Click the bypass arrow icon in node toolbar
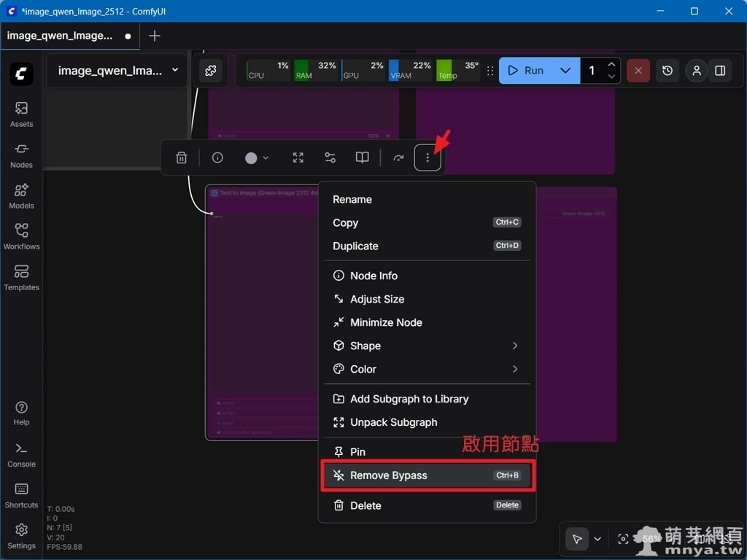747x560 pixels. [398, 157]
